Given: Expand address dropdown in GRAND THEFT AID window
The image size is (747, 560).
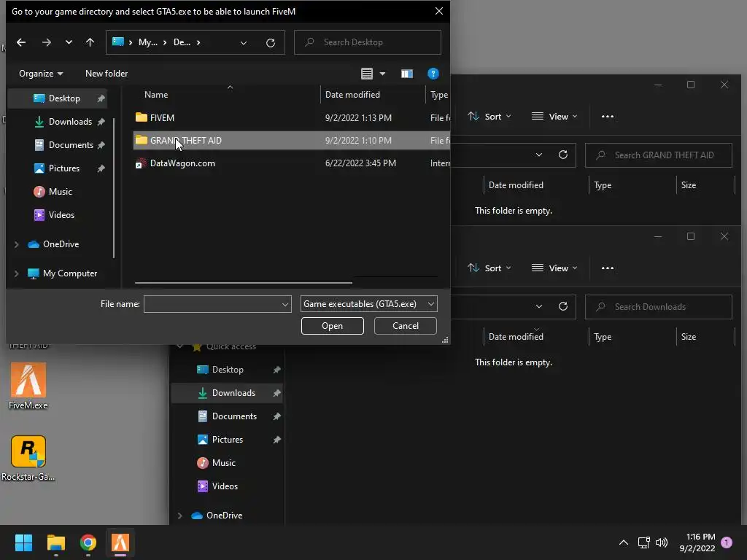Looking at the screenshot, I should point(539,155).
